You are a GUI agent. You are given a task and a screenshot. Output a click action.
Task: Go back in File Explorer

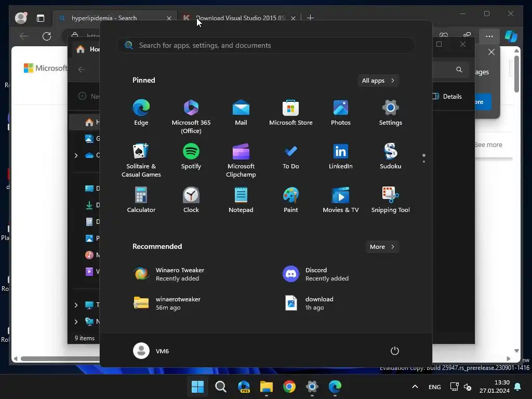click(82, 70)
